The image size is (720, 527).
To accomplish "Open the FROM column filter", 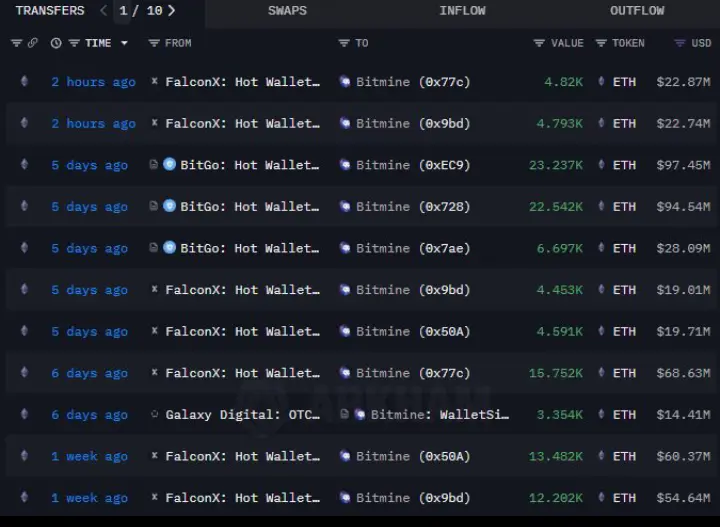I will pyautogui.click(x=154, y=43).
